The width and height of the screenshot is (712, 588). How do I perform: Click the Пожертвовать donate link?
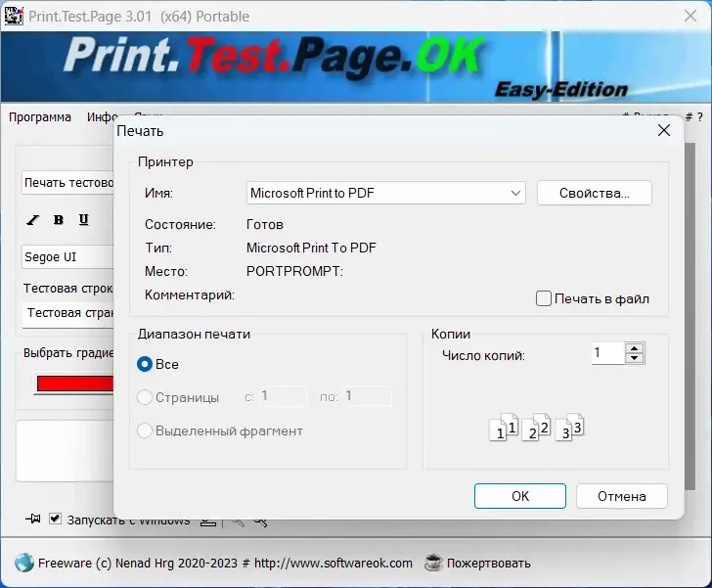coord(489,563)
